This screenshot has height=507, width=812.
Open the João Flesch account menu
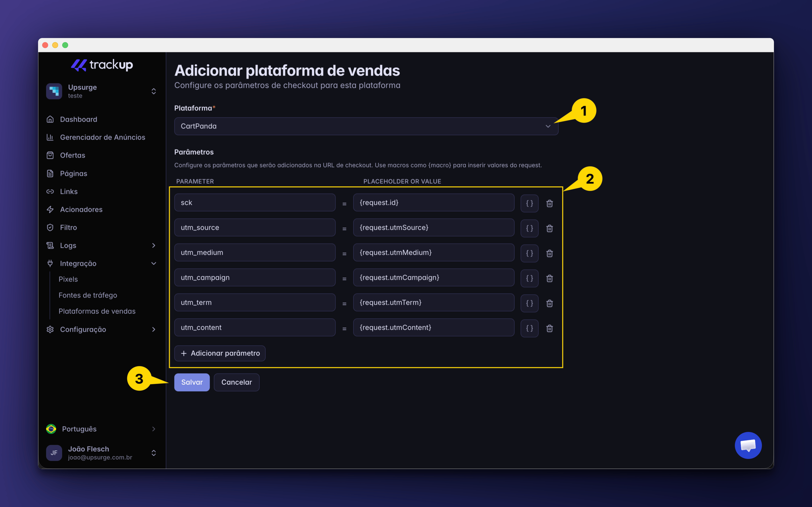click(102, 453)
